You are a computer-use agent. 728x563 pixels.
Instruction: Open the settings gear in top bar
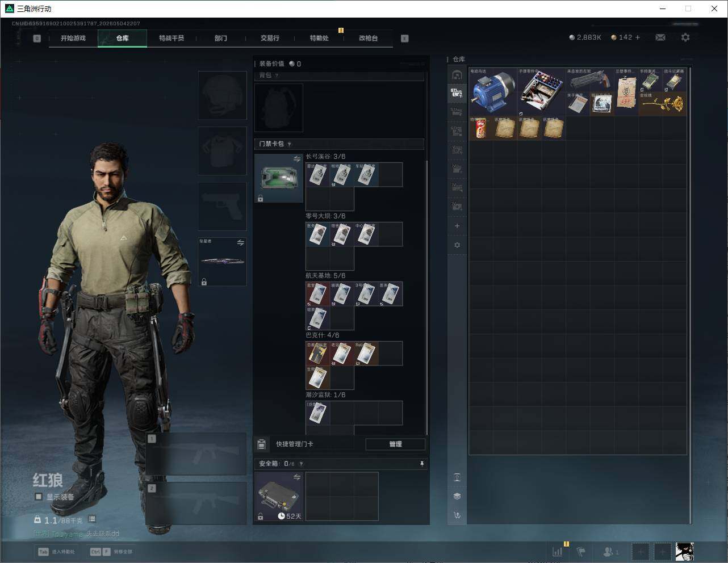[685, 37]
